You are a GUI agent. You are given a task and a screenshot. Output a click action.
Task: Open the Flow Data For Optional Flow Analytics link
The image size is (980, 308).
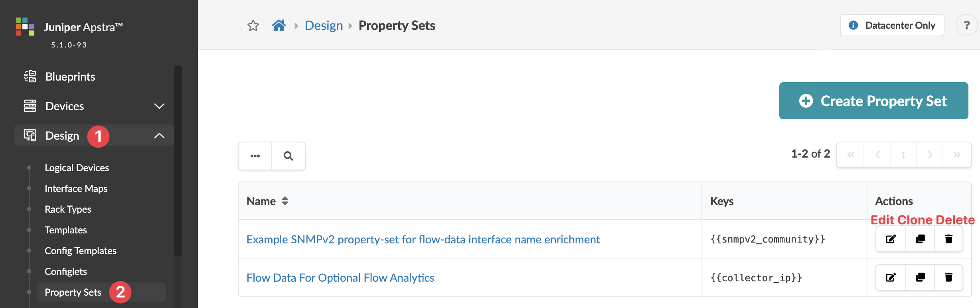point(340,278)
